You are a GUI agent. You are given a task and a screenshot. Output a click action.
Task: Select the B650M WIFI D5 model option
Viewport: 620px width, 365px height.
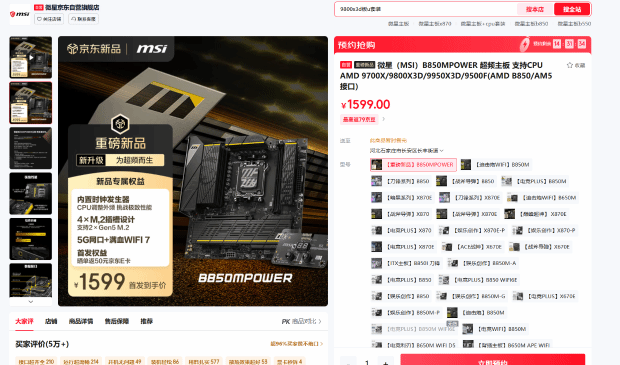click(414, 345)
